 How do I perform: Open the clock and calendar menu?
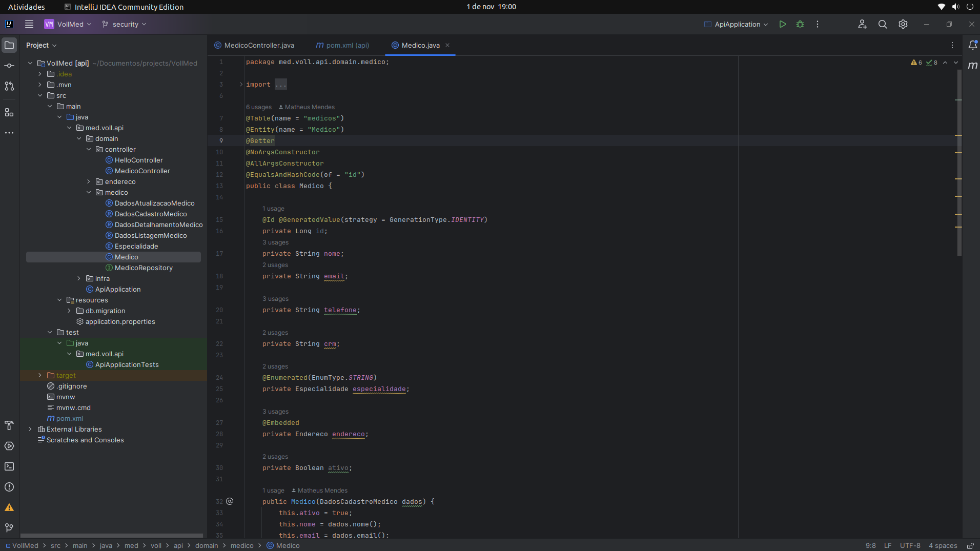click(x=491, y=7)
